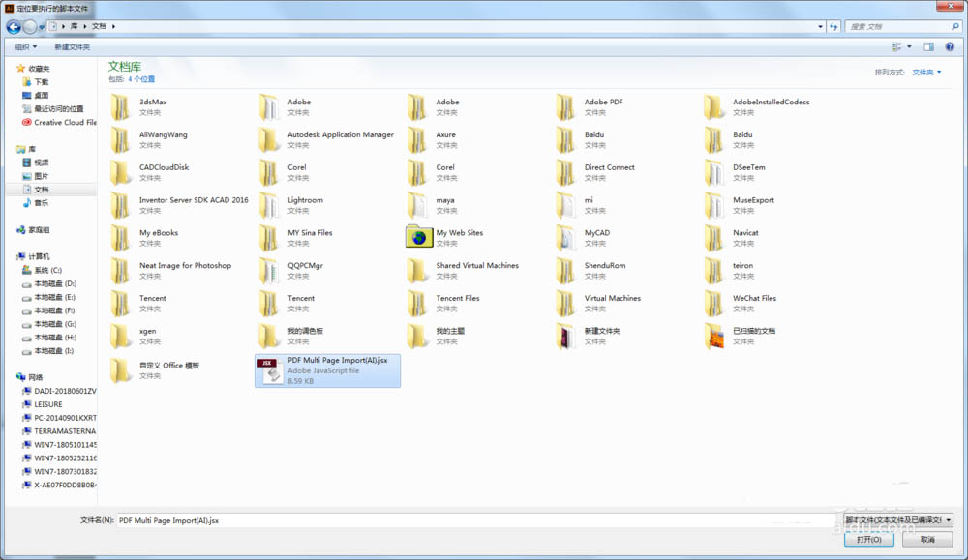
Task: Open the address bar history dropdown arrow
Action: click(821, 26)
